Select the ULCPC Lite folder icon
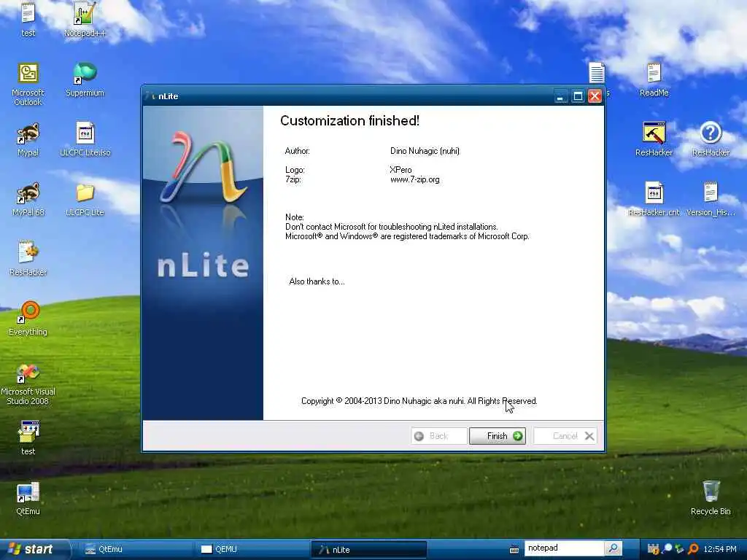 click(85, 200)
